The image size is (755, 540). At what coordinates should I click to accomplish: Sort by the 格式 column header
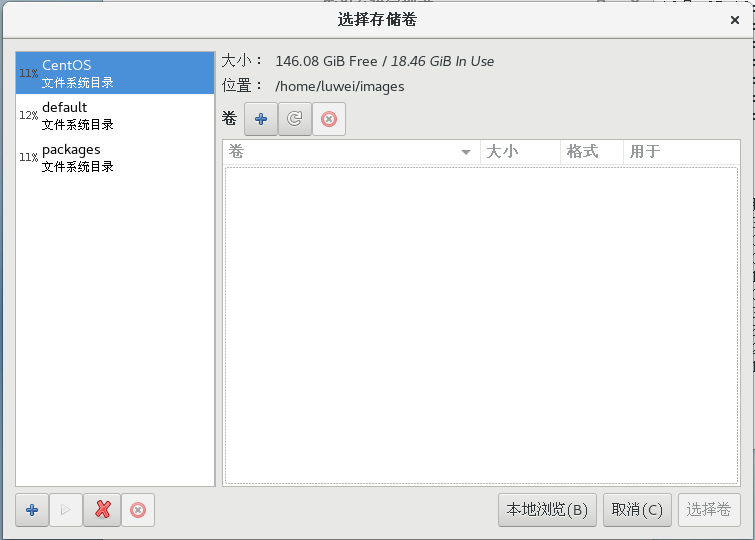[592, 152]
